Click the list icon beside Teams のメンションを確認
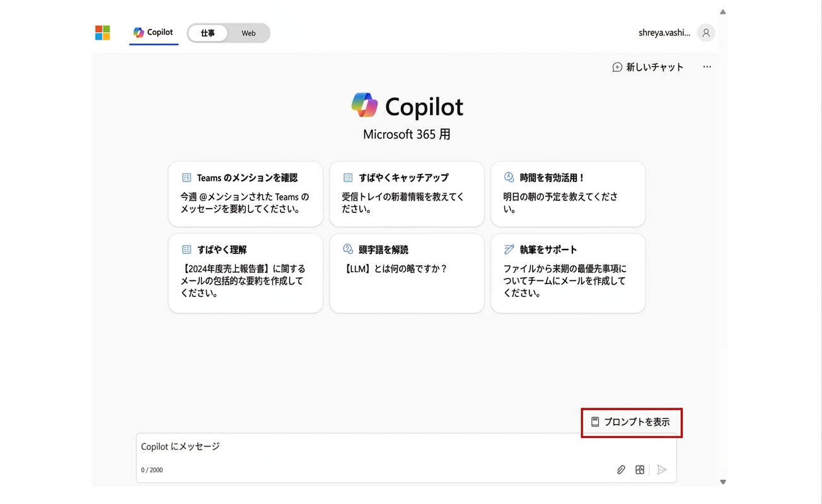 (187, 178)
